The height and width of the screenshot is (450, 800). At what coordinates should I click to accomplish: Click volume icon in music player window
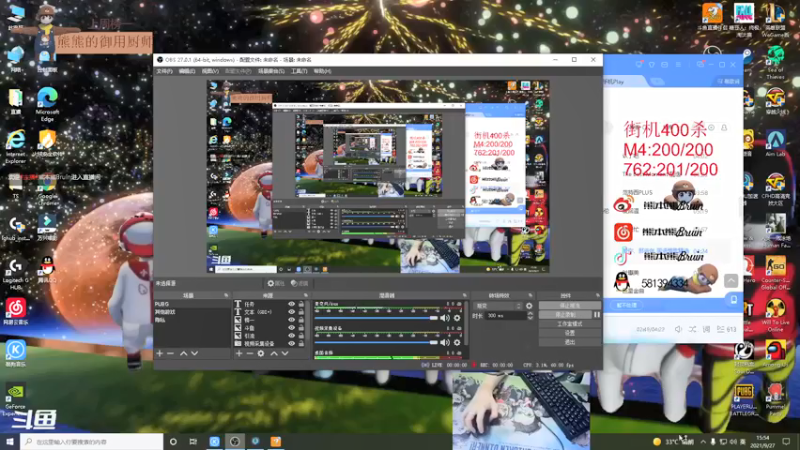[x=679, y=329]
